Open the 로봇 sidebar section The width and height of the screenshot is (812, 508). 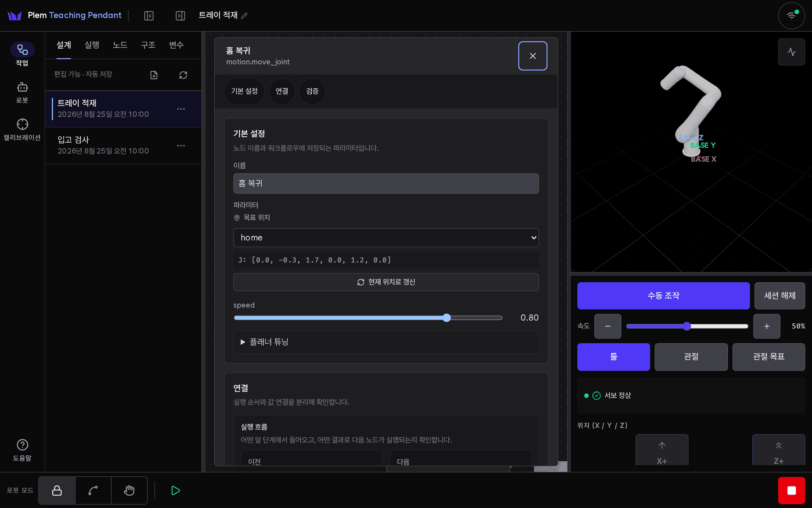22,92
